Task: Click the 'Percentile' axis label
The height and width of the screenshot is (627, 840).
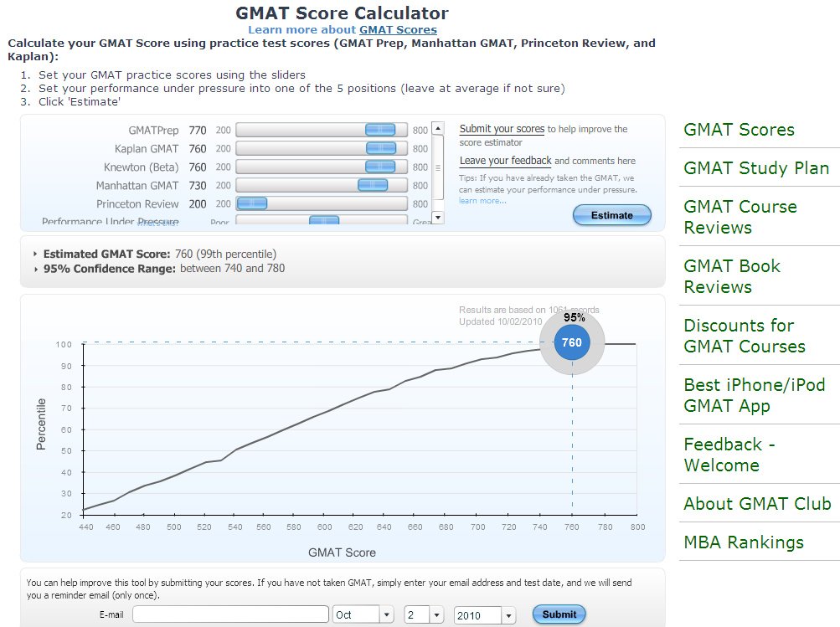Action: (41, 424)
